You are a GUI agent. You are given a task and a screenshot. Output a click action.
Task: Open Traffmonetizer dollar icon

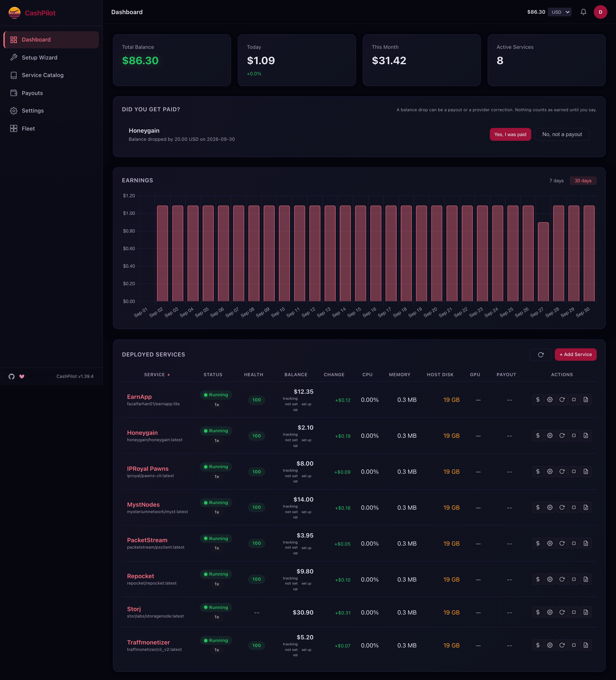[538, 645]
